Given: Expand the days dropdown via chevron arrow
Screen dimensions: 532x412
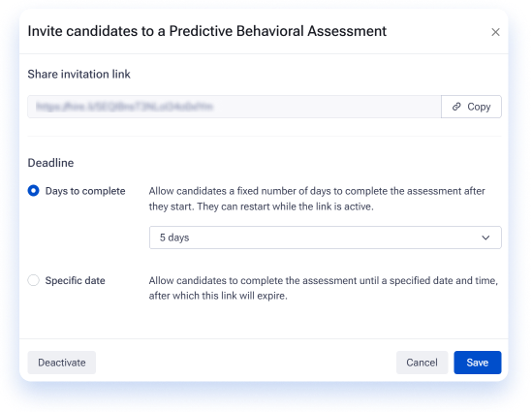Looking at the screenshot, I should pos(485,238).
